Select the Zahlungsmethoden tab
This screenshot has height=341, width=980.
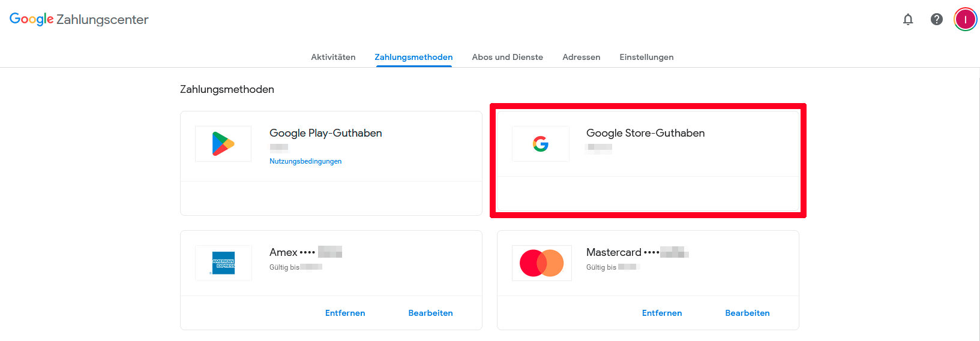coord(413,57)
